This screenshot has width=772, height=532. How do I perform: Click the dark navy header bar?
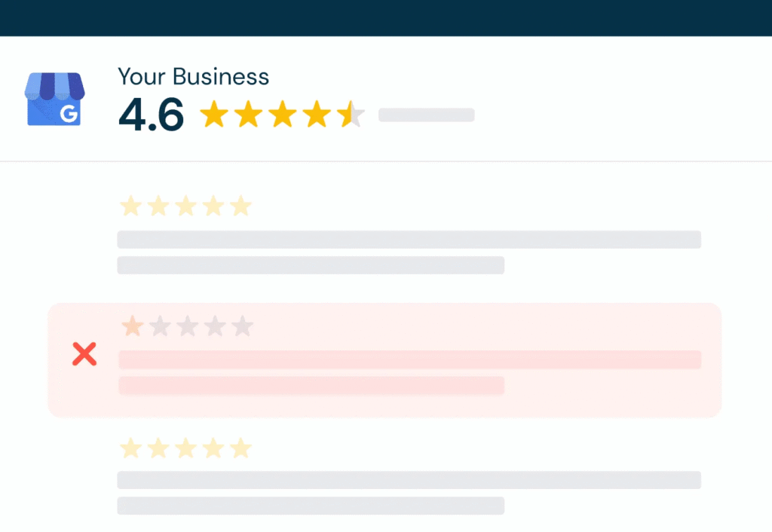pos(386,17)
